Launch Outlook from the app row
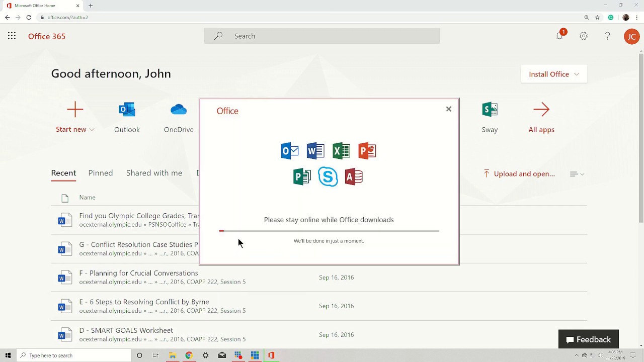644x362 pixels. coord(127,118)
